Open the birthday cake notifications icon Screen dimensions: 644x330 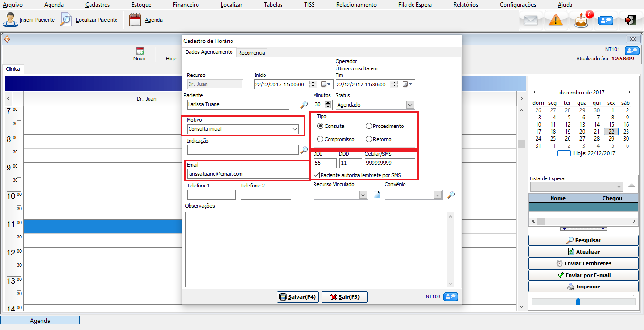(581, 20)
